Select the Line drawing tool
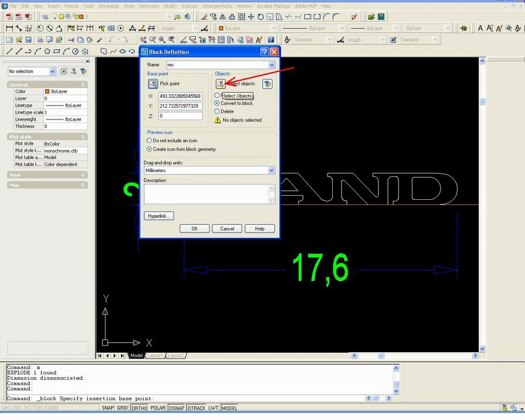This screenshot has height=420, width=525. tap(10, 51)
